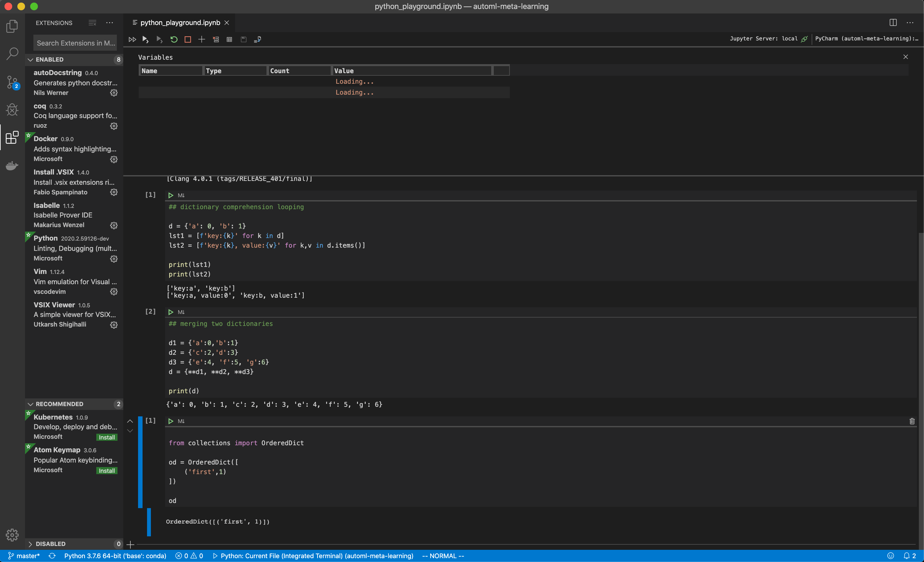The height and width of the screenshot is (562, 924).
Task: Open VSIX Viewer extension manage gear
Action: click(114, 325)
